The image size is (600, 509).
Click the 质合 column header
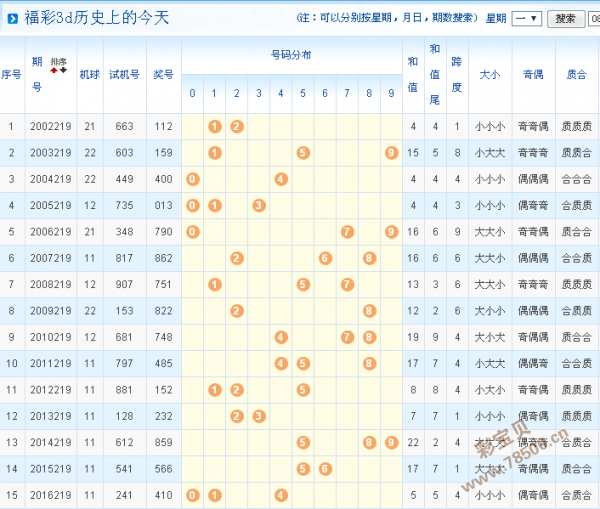tap(576, 74)
